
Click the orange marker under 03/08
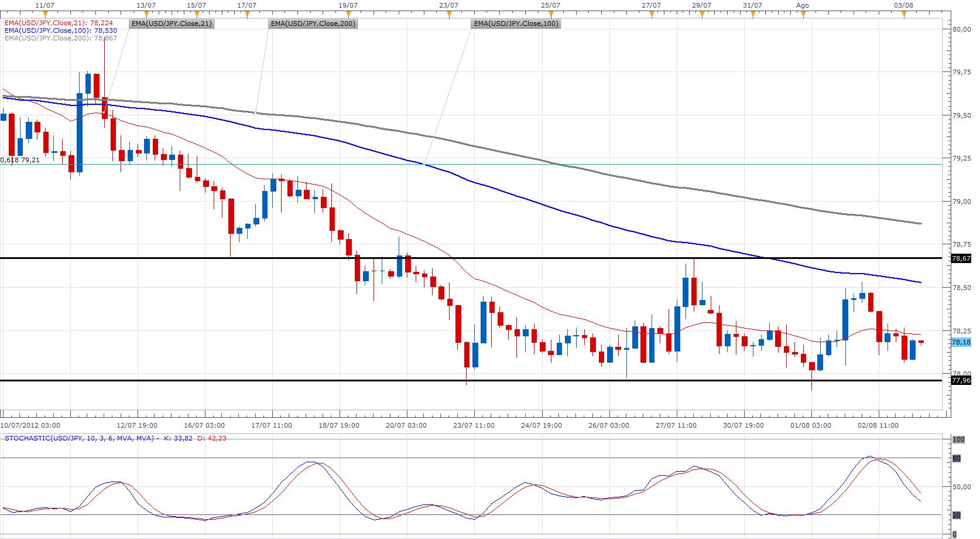[x=904, y=13]
